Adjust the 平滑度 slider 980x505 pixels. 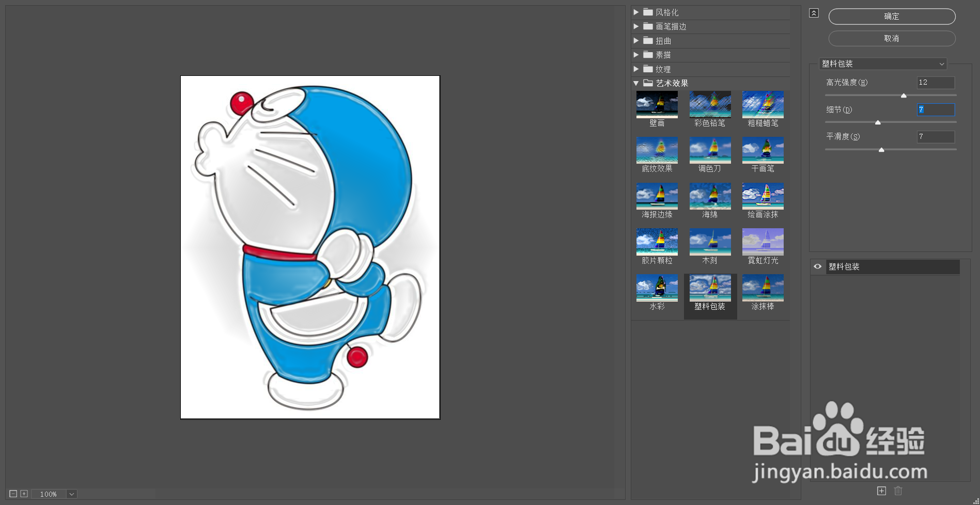[x=881, y=150]
